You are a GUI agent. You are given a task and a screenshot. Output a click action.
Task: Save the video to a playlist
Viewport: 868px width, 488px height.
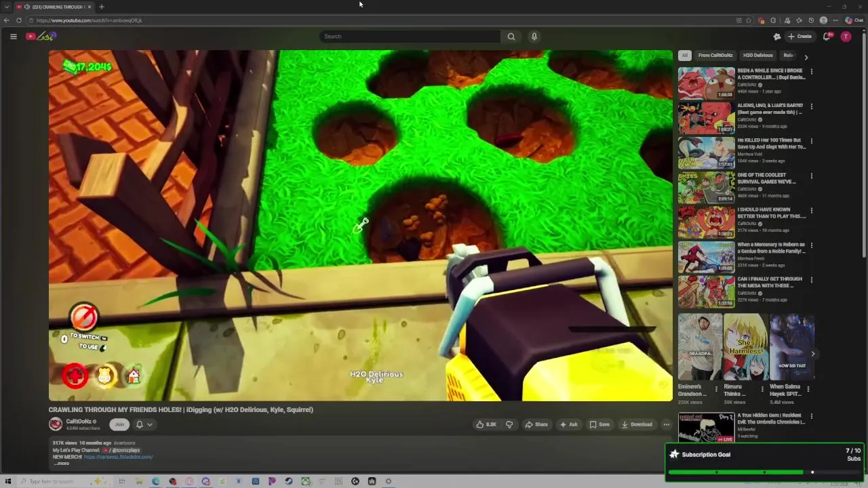click(x=599, y=424)
